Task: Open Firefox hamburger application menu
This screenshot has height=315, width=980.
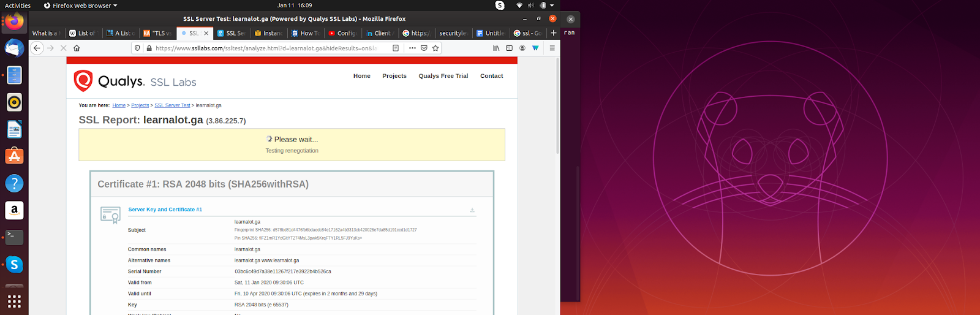Action: pyautogui.click(x=552, y=48)
